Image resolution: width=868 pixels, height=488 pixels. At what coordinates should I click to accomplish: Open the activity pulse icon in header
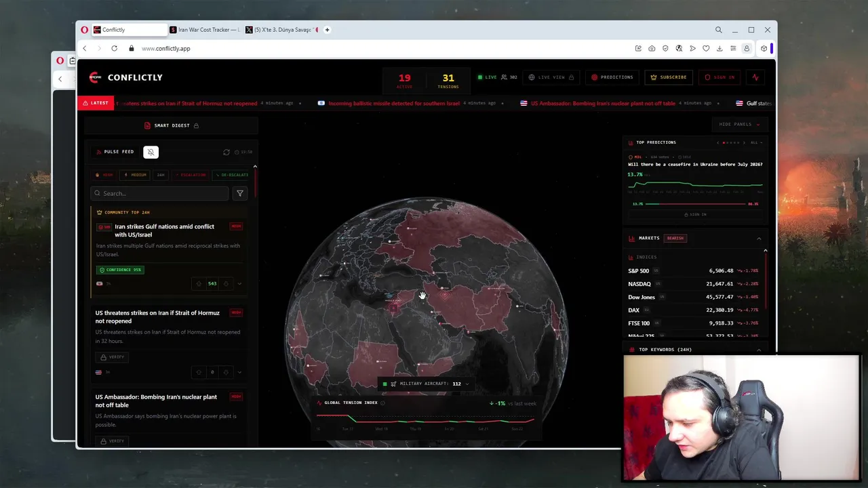coord(755,77)
